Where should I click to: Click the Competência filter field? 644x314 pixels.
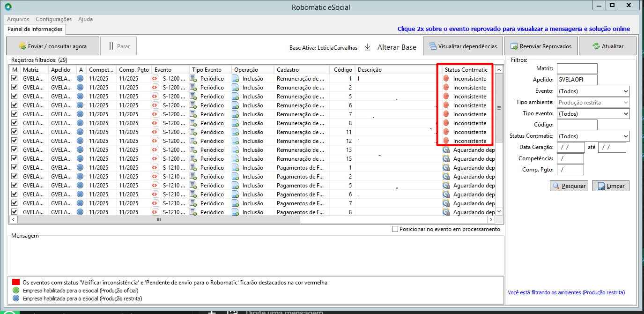point(570,159)
